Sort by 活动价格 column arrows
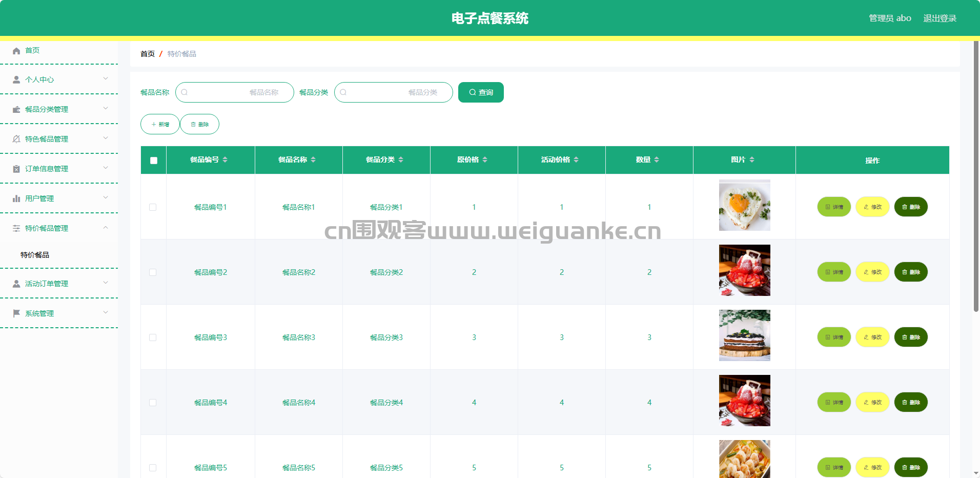Image resolution: width=980 pixels, height=478 pixels. point(576,160)
